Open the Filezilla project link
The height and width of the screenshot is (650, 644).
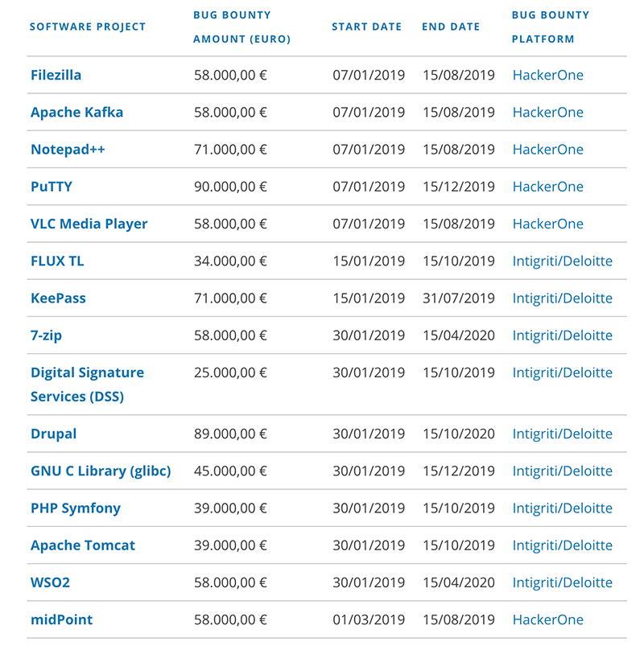56,76
